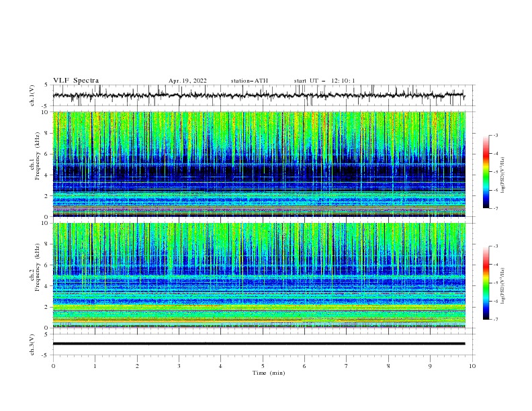Click the time axis tick label "10"
The height and width of the screenshot is (411, 532).
[472, 366]
